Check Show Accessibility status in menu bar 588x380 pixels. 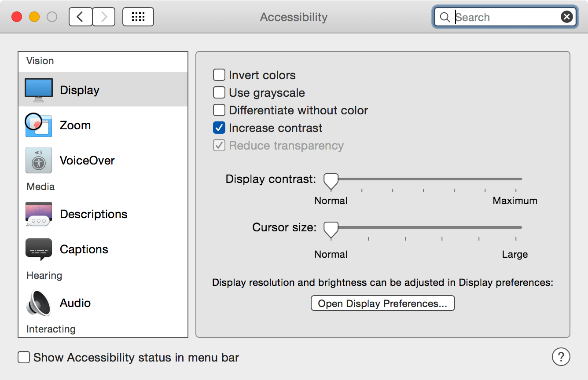coord(23,357)
